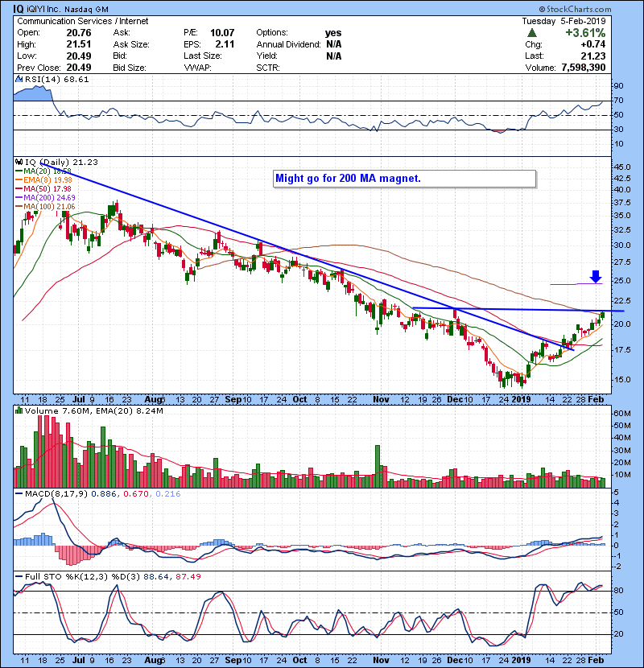The height and width of the screenshot is (668, 644).
Task: Click the green up-triangle change indicator
Action: [x=531, y=33]
